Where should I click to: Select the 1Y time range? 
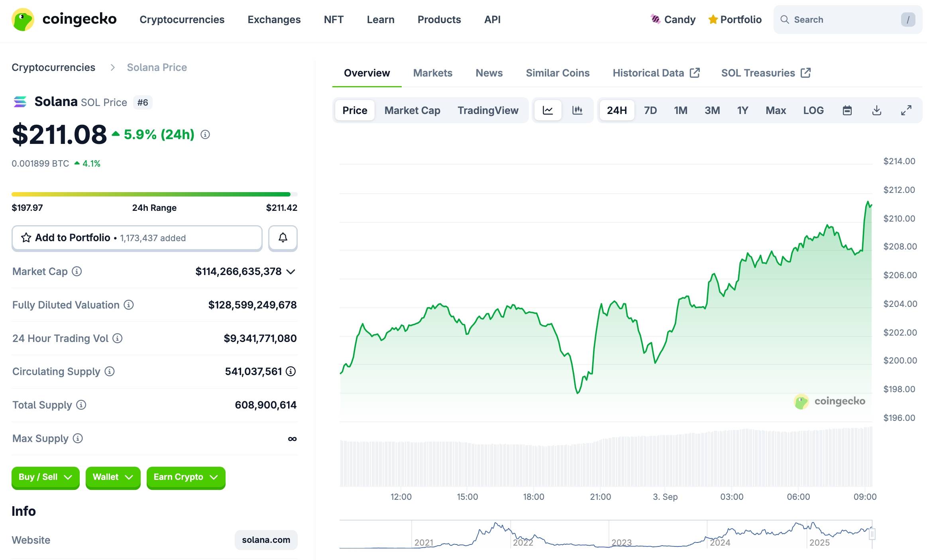[742, 110]
